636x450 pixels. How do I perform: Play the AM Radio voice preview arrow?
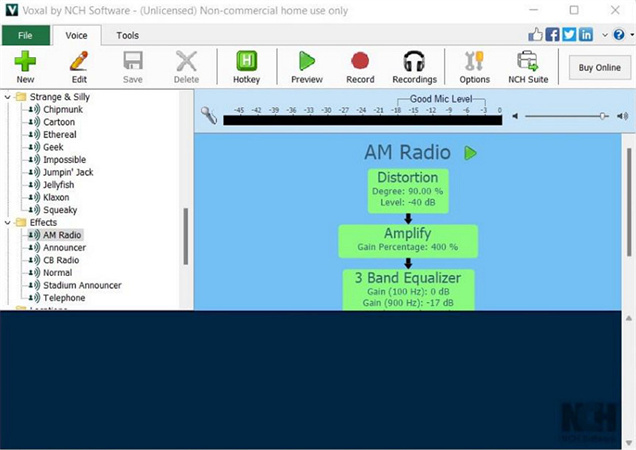pos(470,153)
